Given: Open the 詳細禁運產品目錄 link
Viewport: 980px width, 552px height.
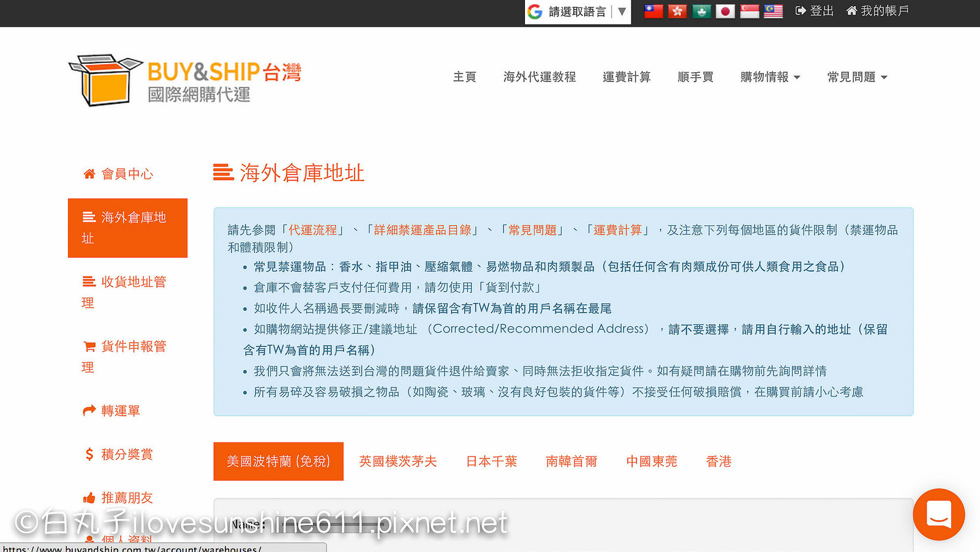Looking at the screenshot, I should pyautogui.click(x=423, y=230).
